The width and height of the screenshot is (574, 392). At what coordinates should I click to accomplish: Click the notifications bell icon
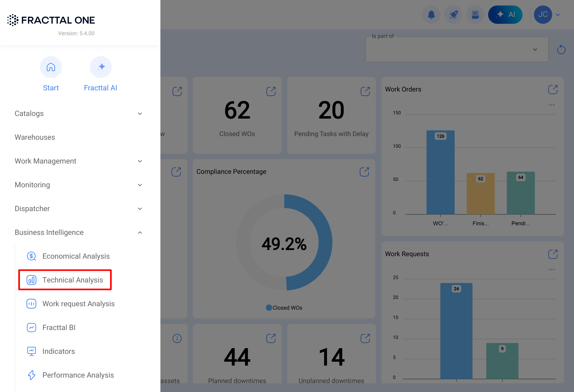pos(431,15)
